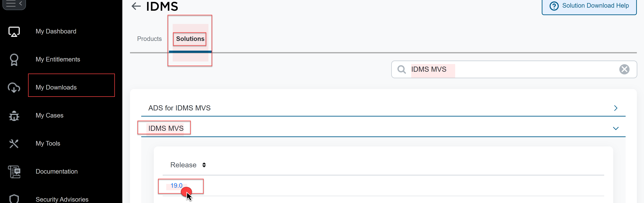
Task: Click the My Dashboard monitor icon
Action: tap(14, 32)
